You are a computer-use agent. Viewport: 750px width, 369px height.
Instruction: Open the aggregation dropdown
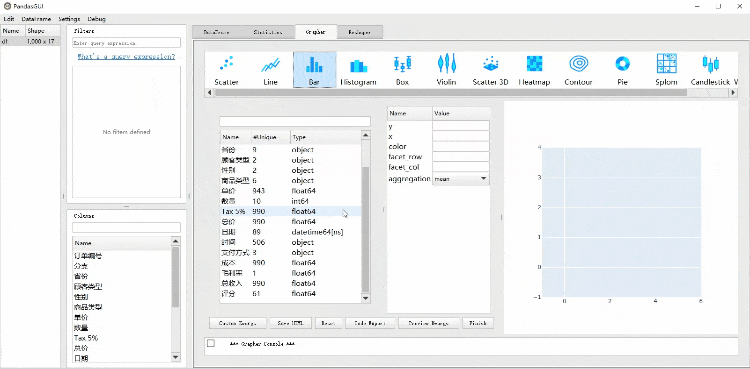coord(461,179)
